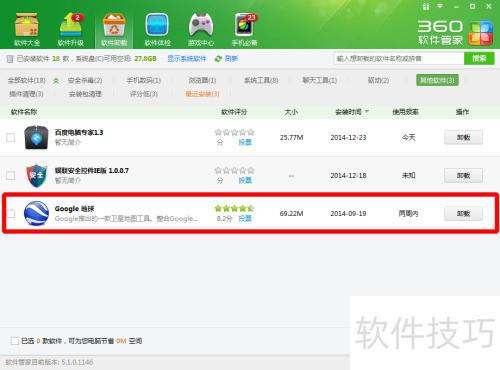Sort by 软件名称 column header

24,112
